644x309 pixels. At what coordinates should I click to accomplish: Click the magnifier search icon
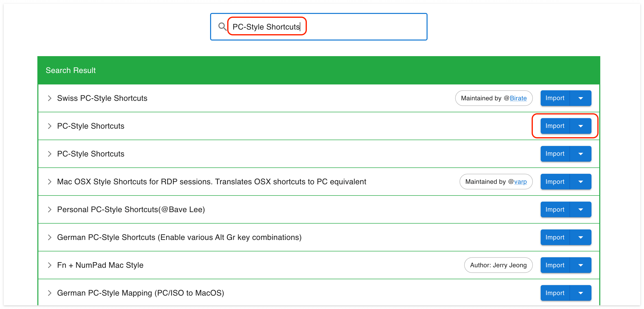tap(222, 26)
